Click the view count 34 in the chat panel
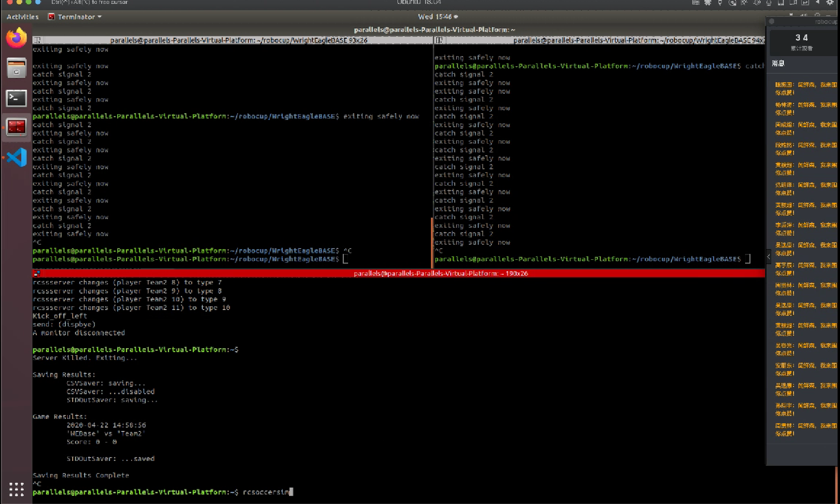Screen dimensions: 840x504 coord(801,38)
